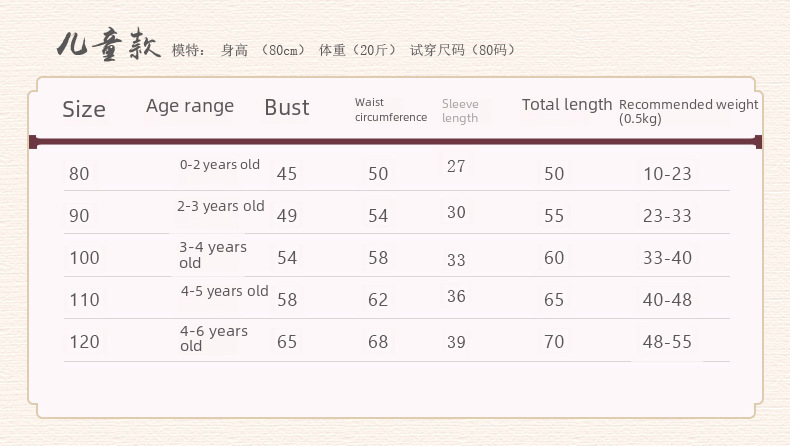This screenshot has width=790, height=446.
Task: Click the Age range column header
Action: coord(190,106)
